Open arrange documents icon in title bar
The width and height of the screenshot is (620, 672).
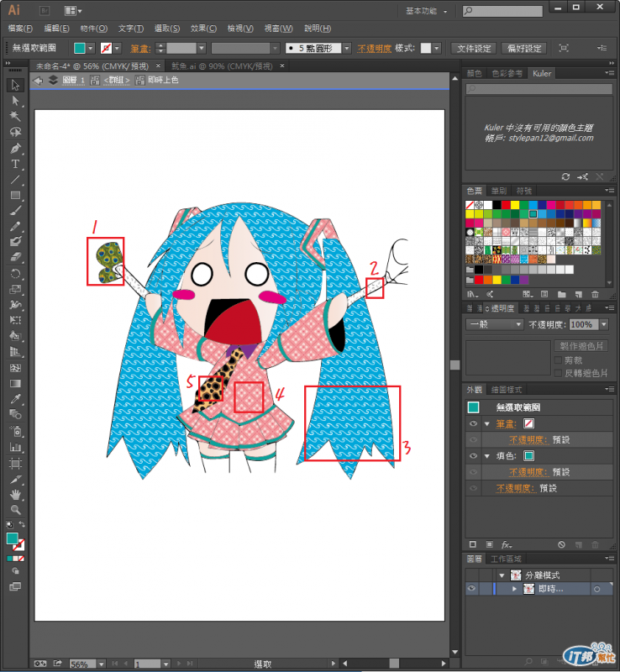point(72,11)
